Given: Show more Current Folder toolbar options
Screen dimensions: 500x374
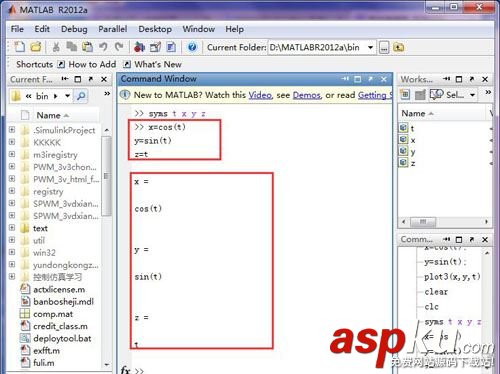Looking at the screenshot, I should click(x=107, y=94).
